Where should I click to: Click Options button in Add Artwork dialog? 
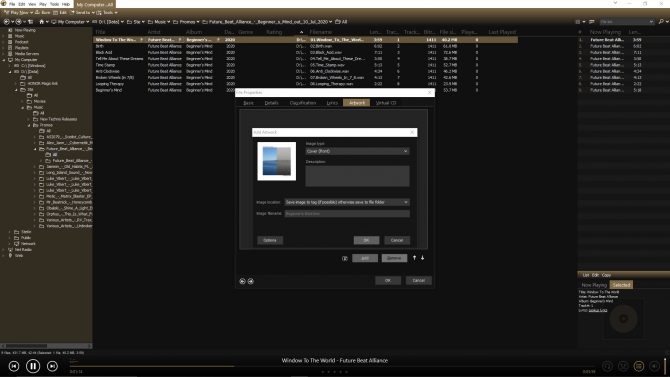tap(270, 240)
